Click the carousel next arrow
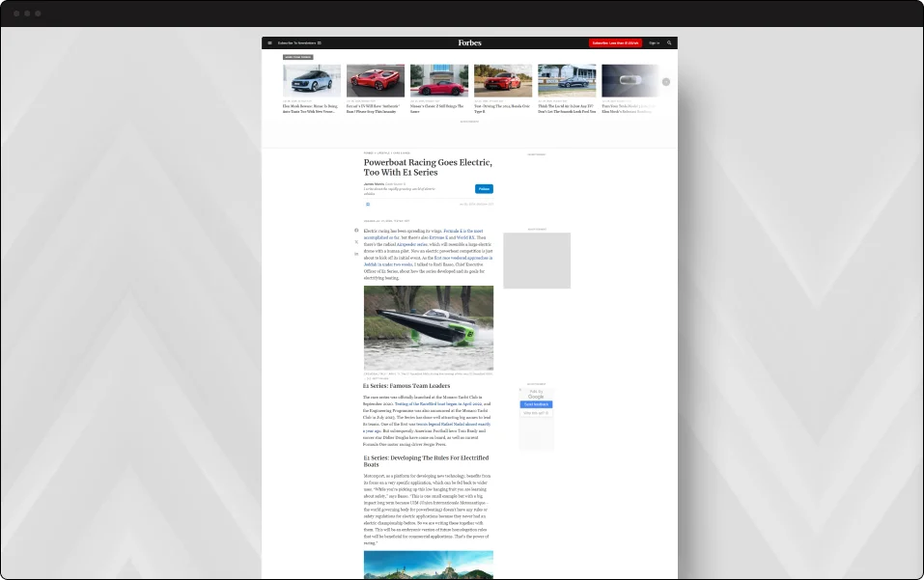Image resolution: width=924 pixels, height=580 pixels. pos(666,82)
